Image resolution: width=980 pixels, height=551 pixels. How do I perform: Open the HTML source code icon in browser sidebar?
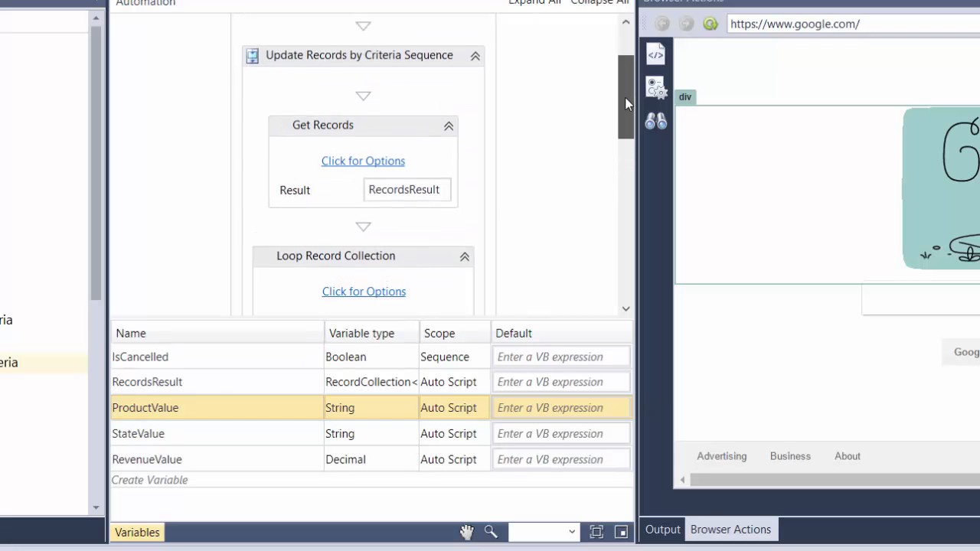pos(655,54)
